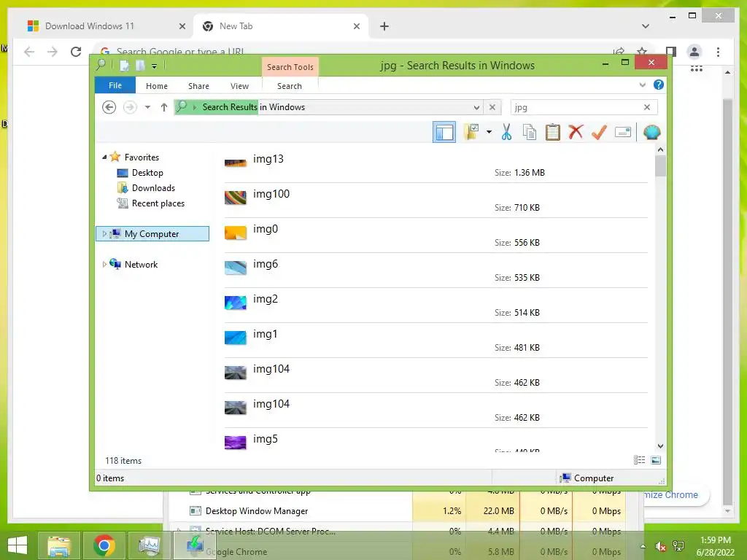747x560 pixels.
Task: Select My Computer in navigation pane
Action: click(152, 233)
